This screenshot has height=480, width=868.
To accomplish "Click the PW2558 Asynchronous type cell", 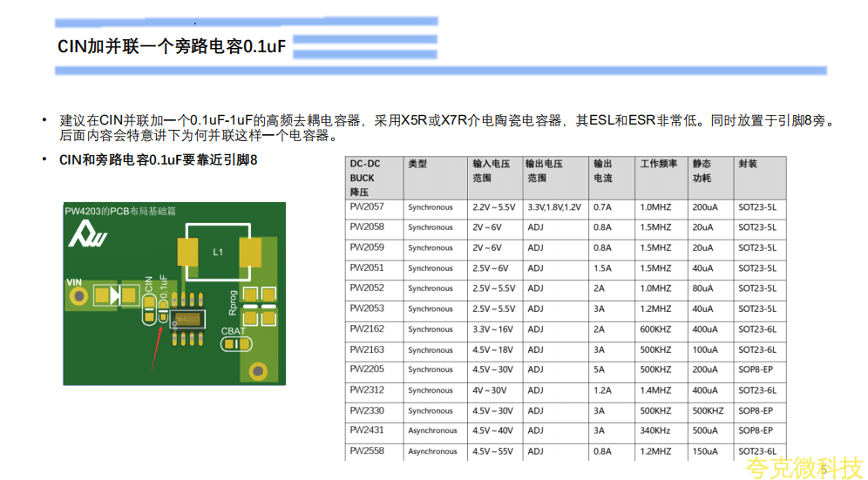I will tap(432, 452).
